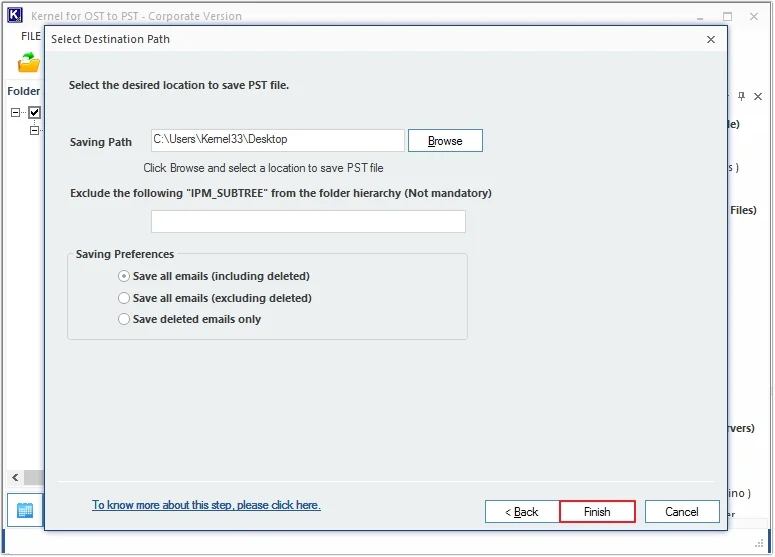Screen dimensions: 775x557
Task: Click 'Click Browse and select a location' hint text
Action: (x=263, y=168)
